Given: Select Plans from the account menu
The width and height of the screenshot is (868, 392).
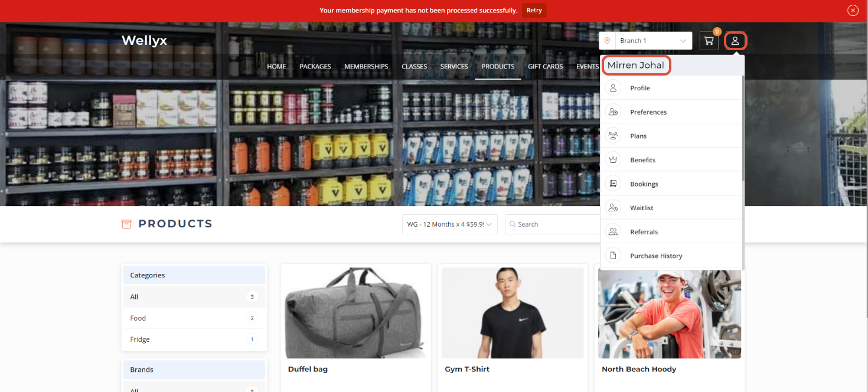Looking at the screenshot, I should pyautogui.click(x=671, y=136).
